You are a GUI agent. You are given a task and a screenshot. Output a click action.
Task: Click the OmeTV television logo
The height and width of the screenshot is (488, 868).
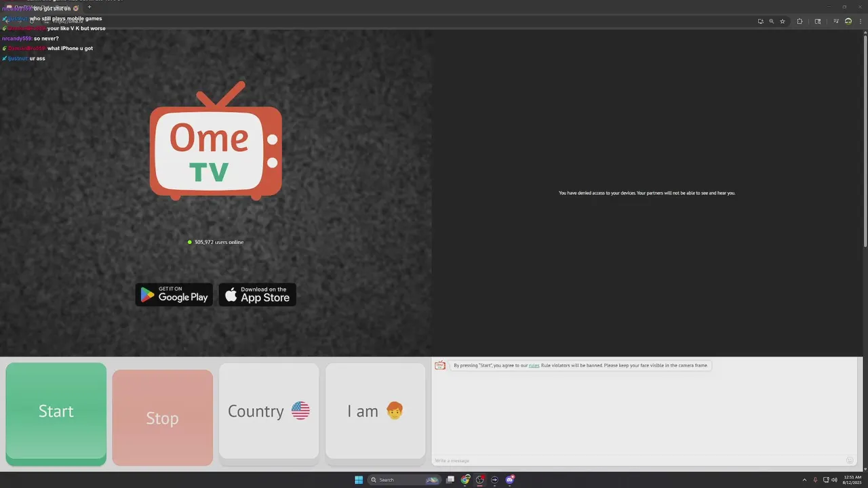pyautogui.click(x=216, y=141)
